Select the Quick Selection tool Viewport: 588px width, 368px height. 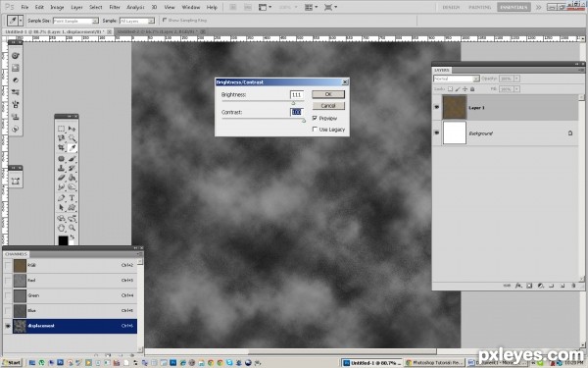click(x=72, y=138)
